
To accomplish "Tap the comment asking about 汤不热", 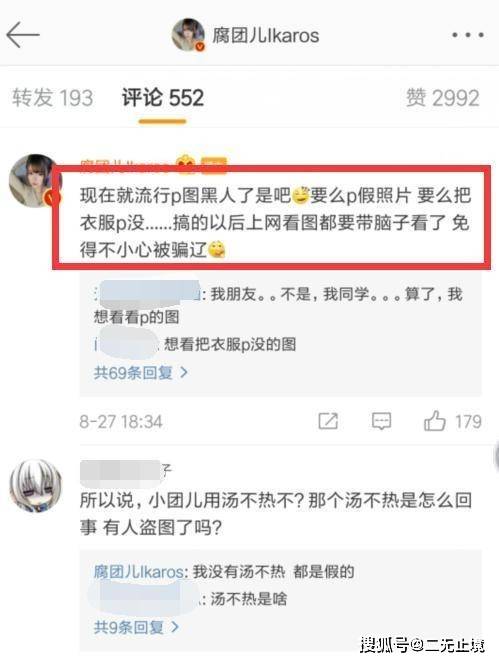I will point(276,514).
